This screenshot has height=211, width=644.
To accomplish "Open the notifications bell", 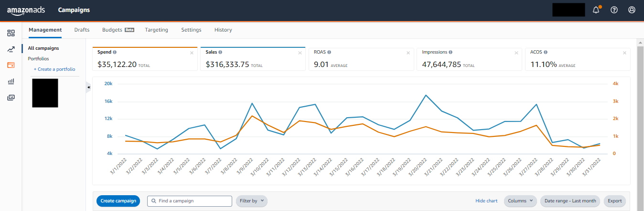I will 596,10.
